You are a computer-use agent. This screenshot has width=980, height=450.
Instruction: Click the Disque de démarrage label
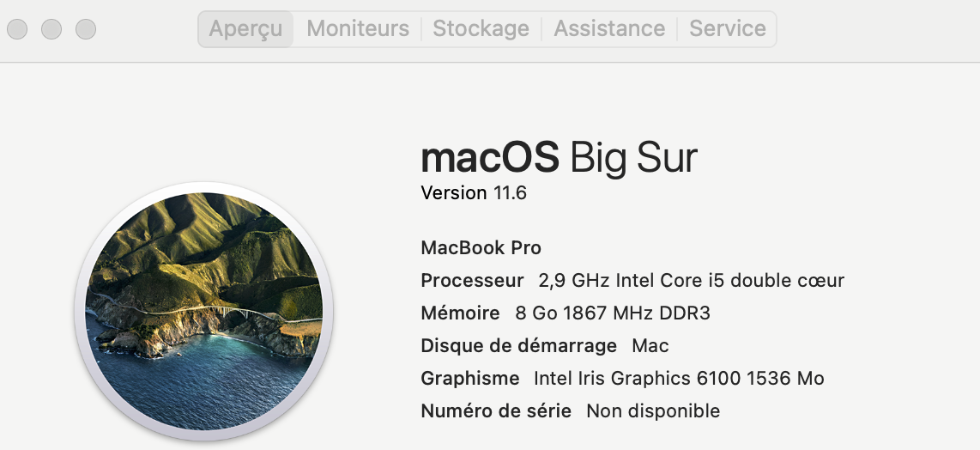coord(518,346)
